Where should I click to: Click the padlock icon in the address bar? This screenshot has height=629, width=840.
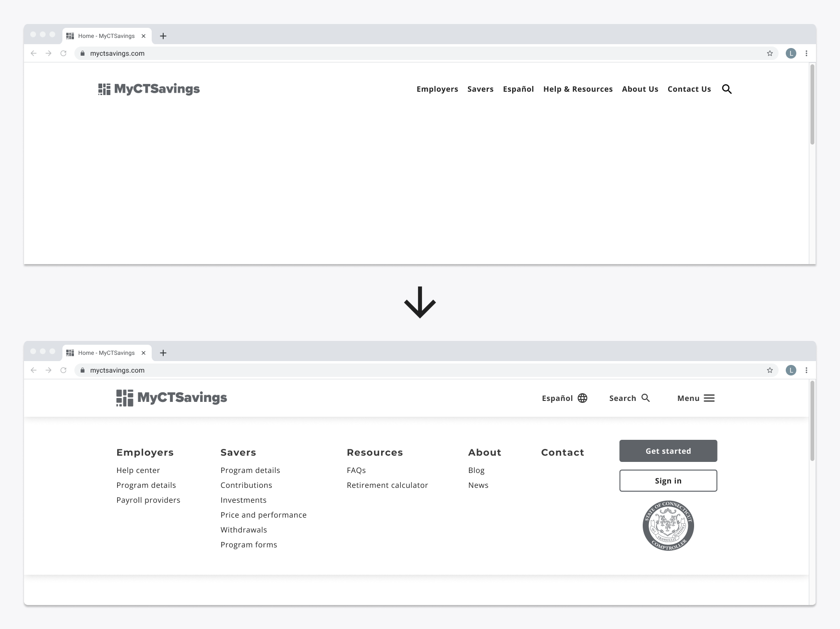[82, 53]
